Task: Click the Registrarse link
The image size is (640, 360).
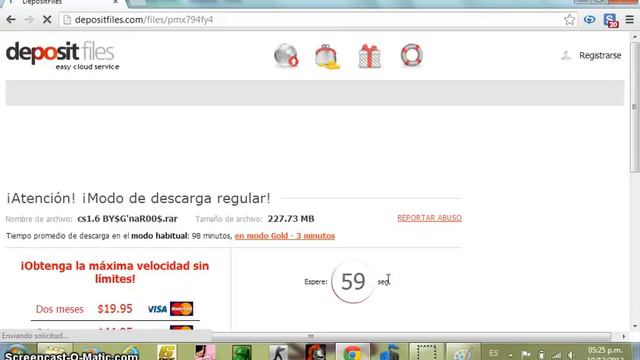Action: coord(600,56)
